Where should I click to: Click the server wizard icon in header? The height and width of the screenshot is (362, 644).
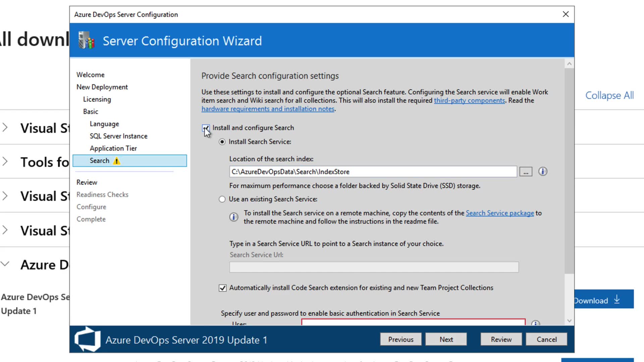point(86,41)
